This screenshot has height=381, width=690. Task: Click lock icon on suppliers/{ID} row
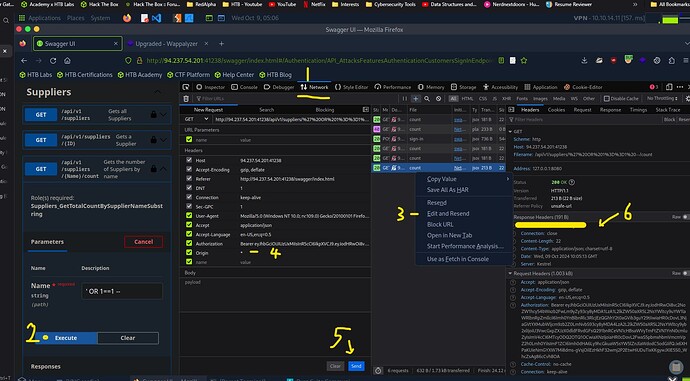(x=153, y=140)
